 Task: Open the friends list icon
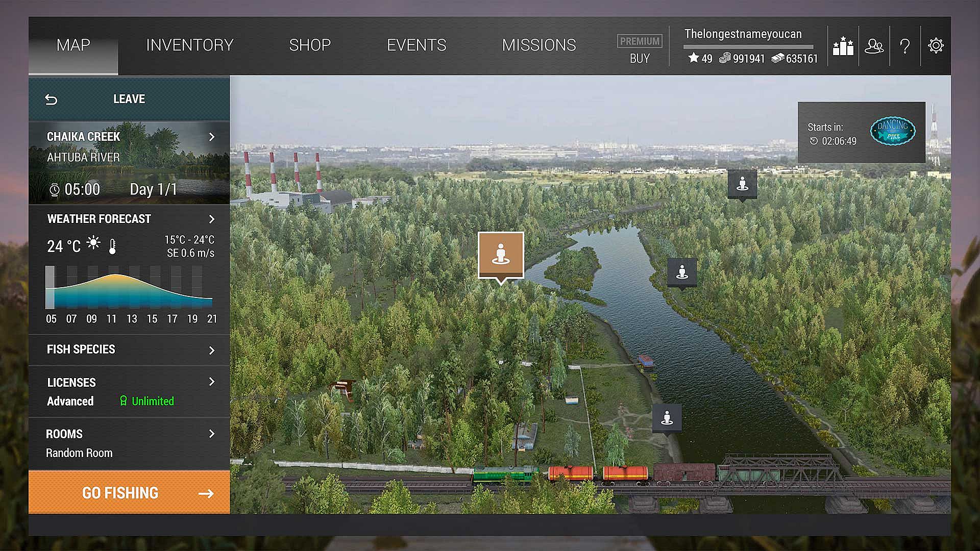(x=874, y=46)
